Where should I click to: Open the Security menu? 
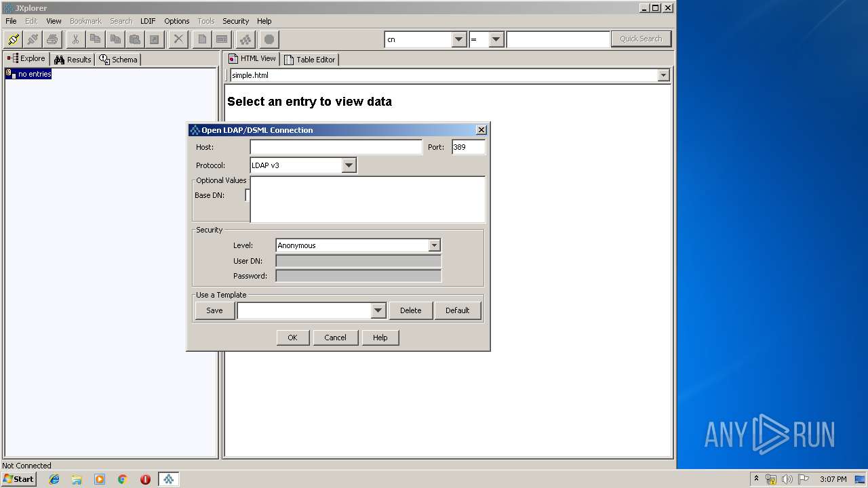tap(236, 21)
